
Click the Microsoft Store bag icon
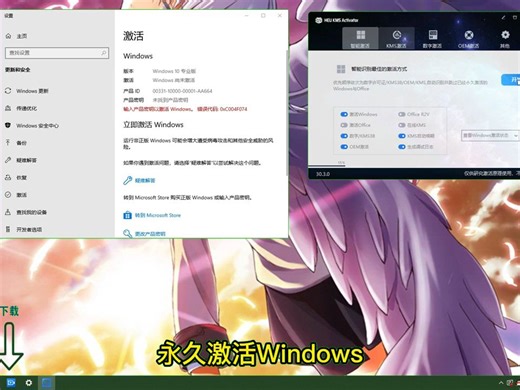(127, 215)
